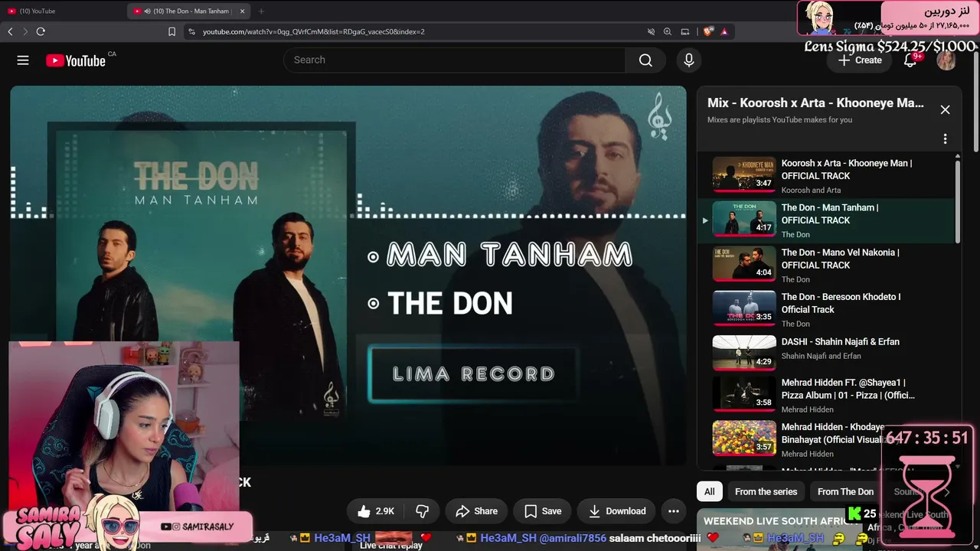Share this video

(x=476, y=511)
